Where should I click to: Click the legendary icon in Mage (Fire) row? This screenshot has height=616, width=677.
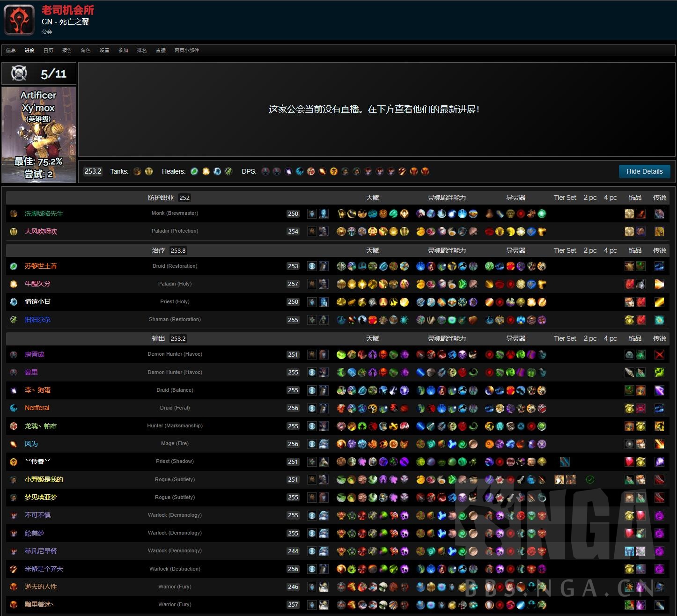coord(659,444)
